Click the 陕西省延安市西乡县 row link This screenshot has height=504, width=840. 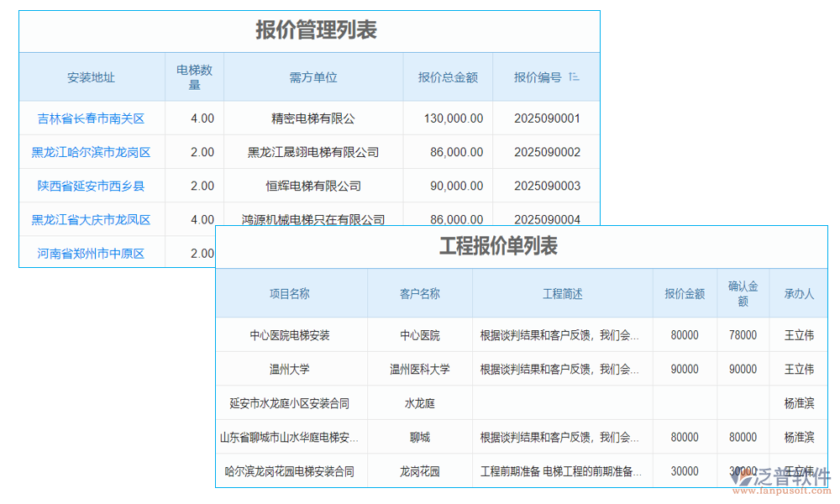tap(92, 186)
